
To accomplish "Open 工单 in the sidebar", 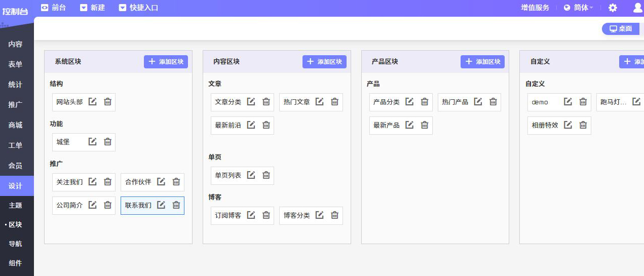I will tap(17, 145).
